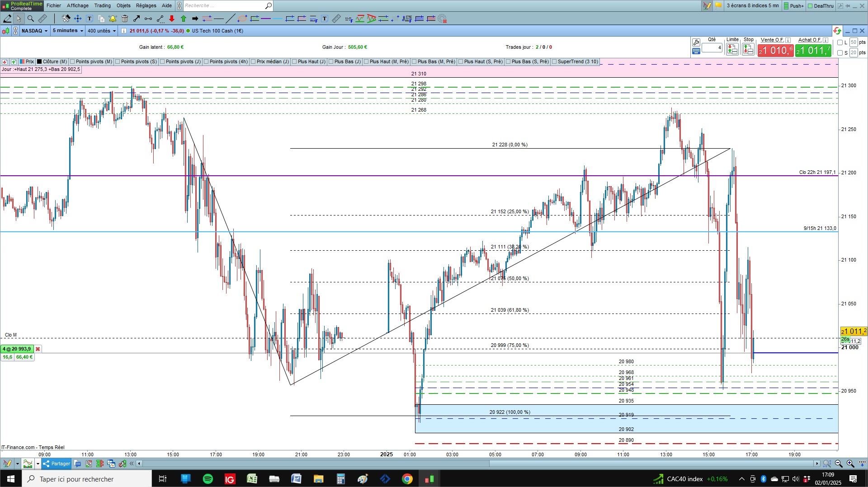Insert a red down arrow
Screen dimensions: 868x487
click(x=172, y=19)
